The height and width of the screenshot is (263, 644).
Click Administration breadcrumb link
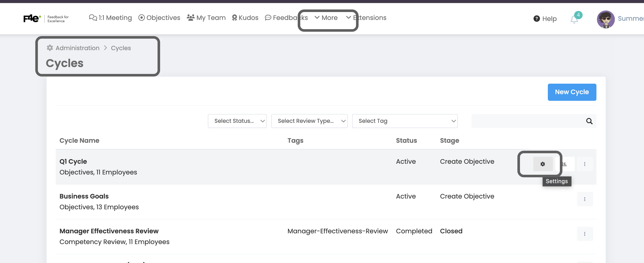click(x=77, y=48)
